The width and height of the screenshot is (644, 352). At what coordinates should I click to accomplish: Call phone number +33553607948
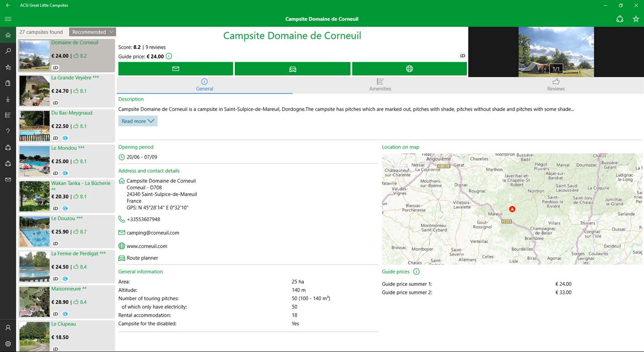coord(143,219)
